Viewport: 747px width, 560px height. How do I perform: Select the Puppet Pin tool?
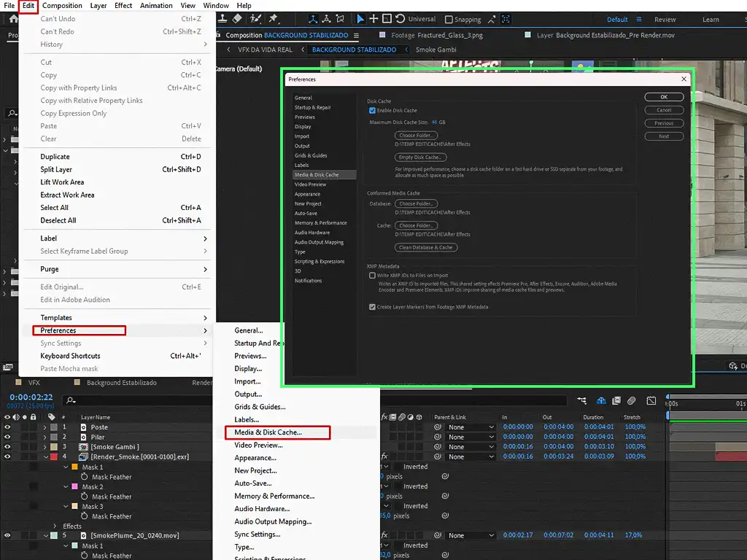[273, 18]
